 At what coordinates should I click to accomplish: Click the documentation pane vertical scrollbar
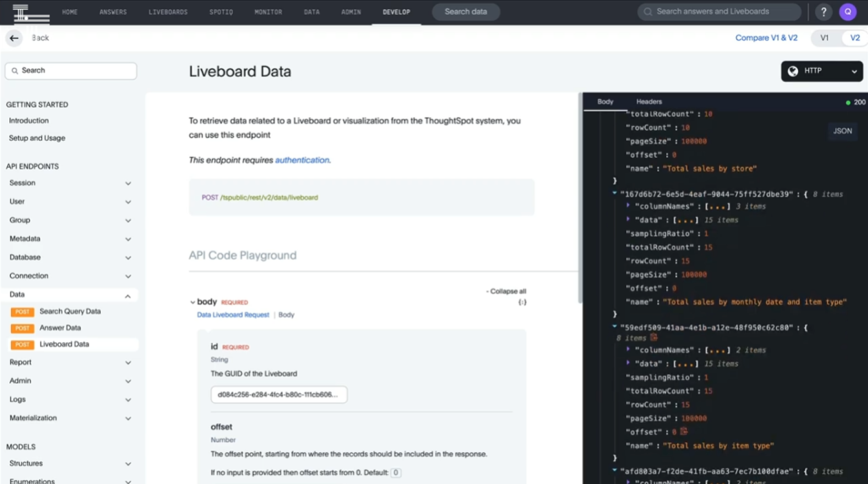(580, 198)
